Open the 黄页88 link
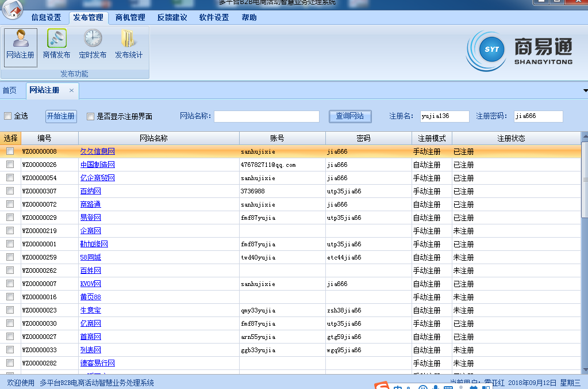 pos(91,296)
